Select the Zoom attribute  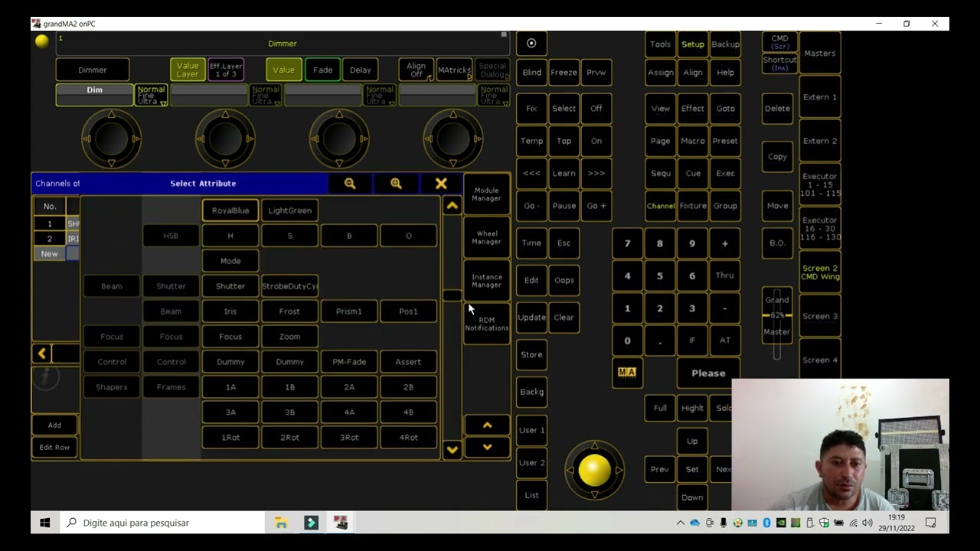(x=290, y=337)
